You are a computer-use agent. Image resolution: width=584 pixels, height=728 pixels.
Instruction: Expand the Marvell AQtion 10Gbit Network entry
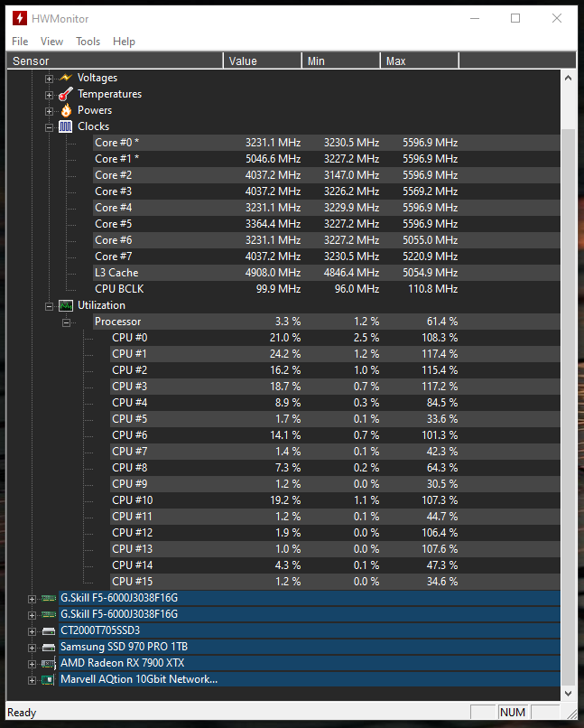pyautogui.click(x=32, y=680)
